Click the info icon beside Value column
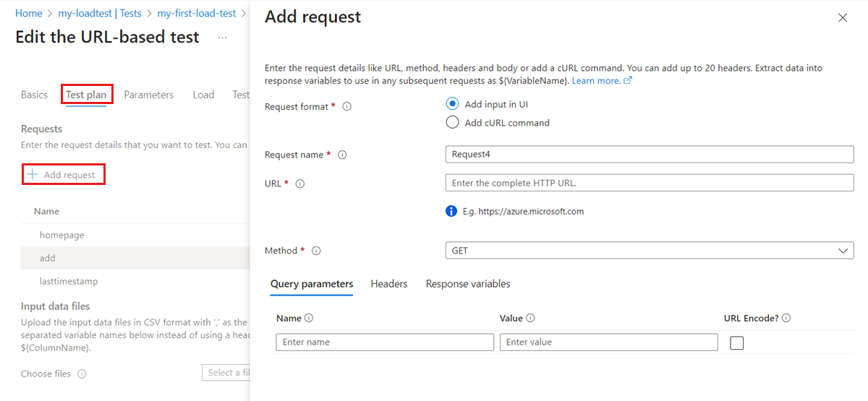868x401 pixels. click(x=530, y=318)
